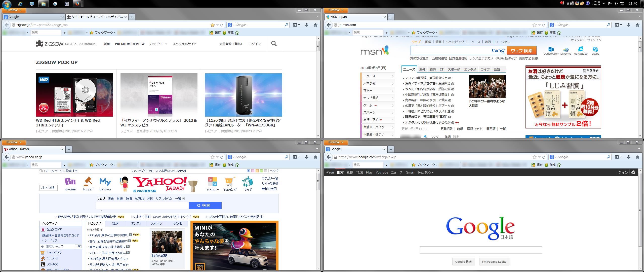The height and width of the screenshot is (272, 644).
Task: Expand Yahoo search 一覧 dropdown arrow
Action: (x=183, y=199)
